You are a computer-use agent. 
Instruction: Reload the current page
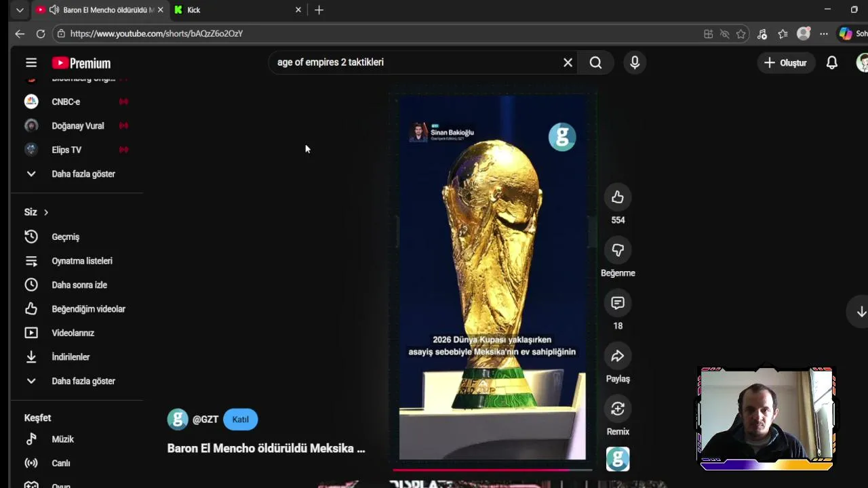tap(41, 33)
